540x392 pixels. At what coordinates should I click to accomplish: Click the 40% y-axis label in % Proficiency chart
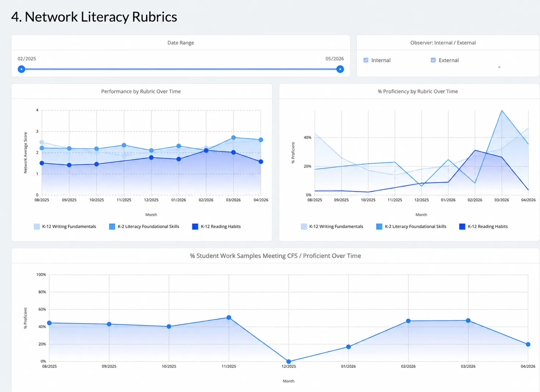[308, 138]
